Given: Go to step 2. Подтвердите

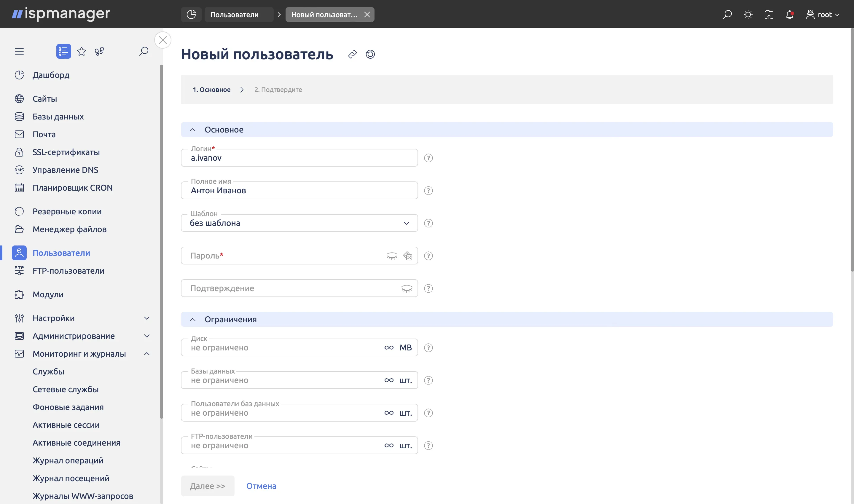Looking at the screenshot, I should (278, 89).
